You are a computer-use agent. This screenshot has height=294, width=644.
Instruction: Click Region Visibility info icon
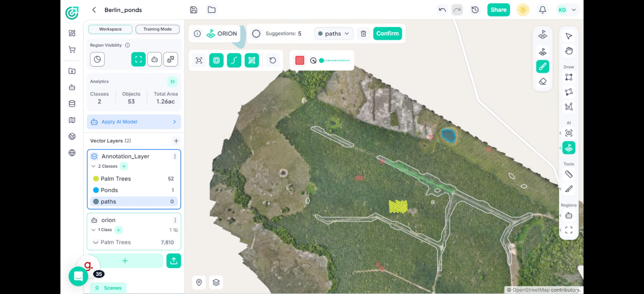coord(127,45)
